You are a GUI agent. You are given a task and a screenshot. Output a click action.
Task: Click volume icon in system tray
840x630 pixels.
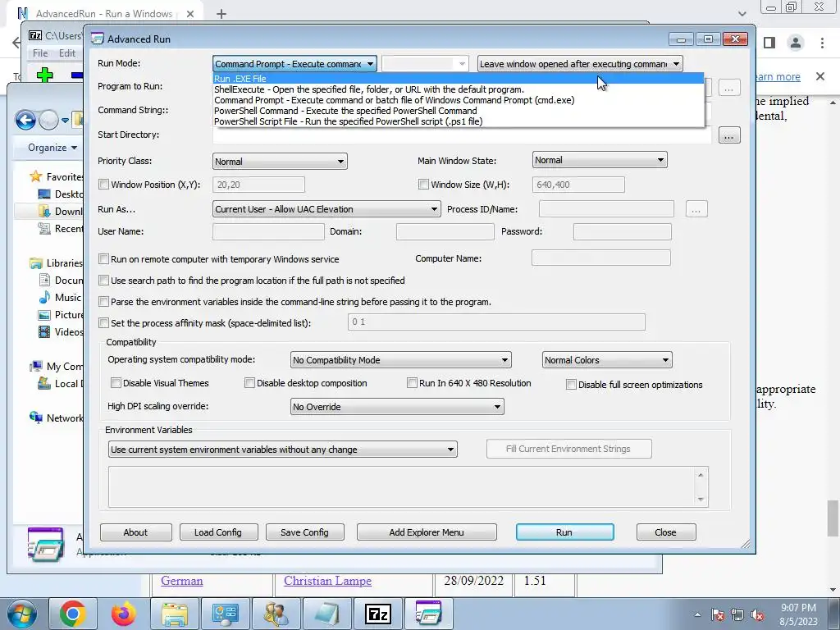click(x=757, y=615)
